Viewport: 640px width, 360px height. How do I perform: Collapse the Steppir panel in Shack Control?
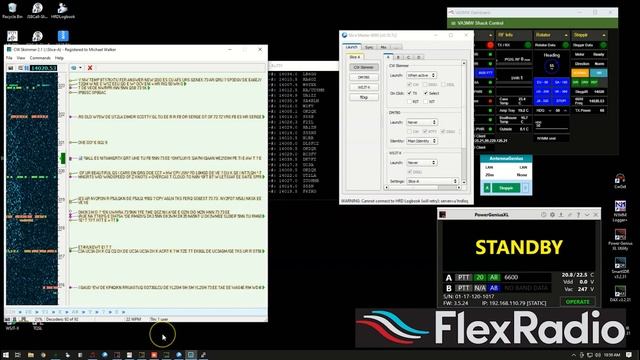point(604,35)
